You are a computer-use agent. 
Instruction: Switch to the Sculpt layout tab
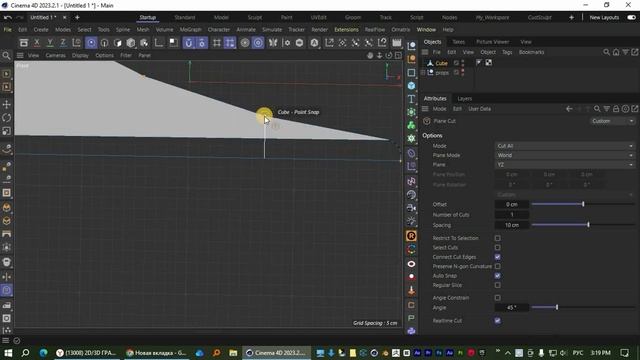pyautogui.click(x=255, y=18)
